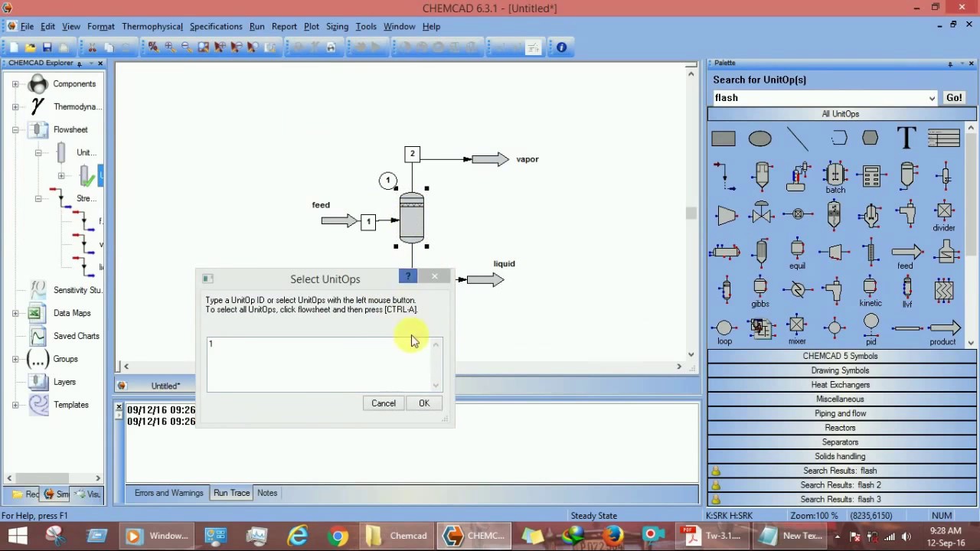Viewport: 980px width, 551px height.
Task: Switch to the Errors and Warnings tab
Action: 168,493
